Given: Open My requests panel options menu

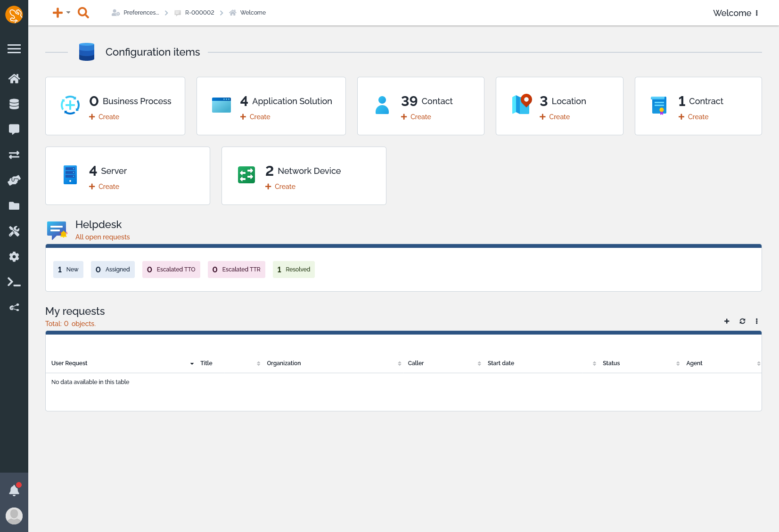Looking at the screenshot, I should point(757,321).
